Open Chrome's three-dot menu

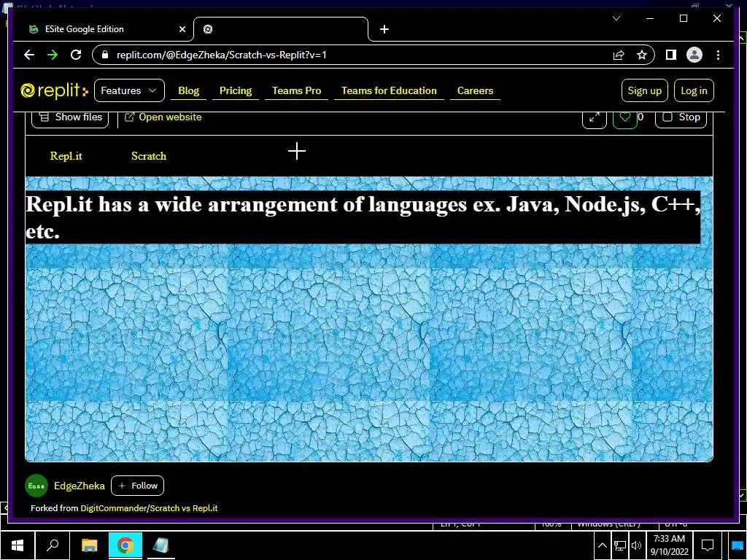pyautogui.click(x=718, y=55)
